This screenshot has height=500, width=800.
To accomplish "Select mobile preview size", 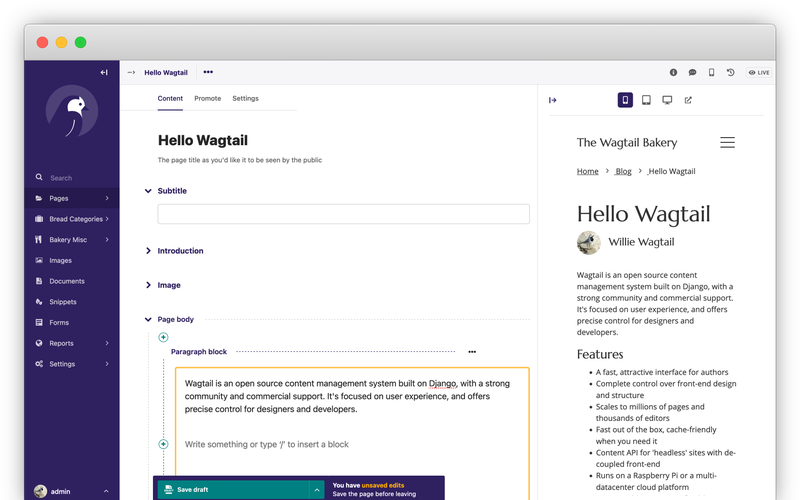I will [x=625, y=100].
